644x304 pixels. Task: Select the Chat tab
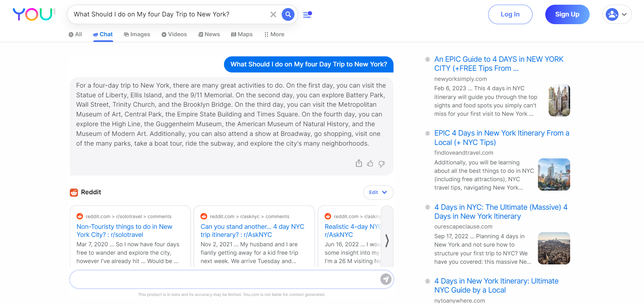[103, 34]
